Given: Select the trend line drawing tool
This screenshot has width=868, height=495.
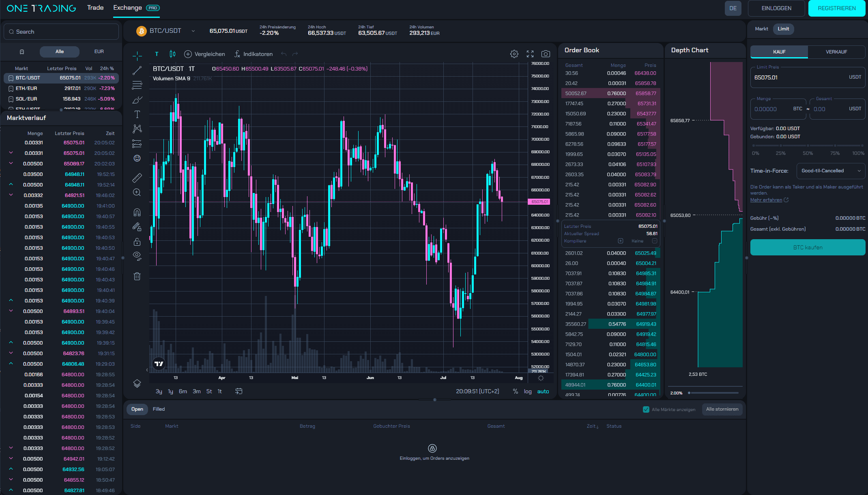Looking at the screenshot, I should click(x=137, y=71).
